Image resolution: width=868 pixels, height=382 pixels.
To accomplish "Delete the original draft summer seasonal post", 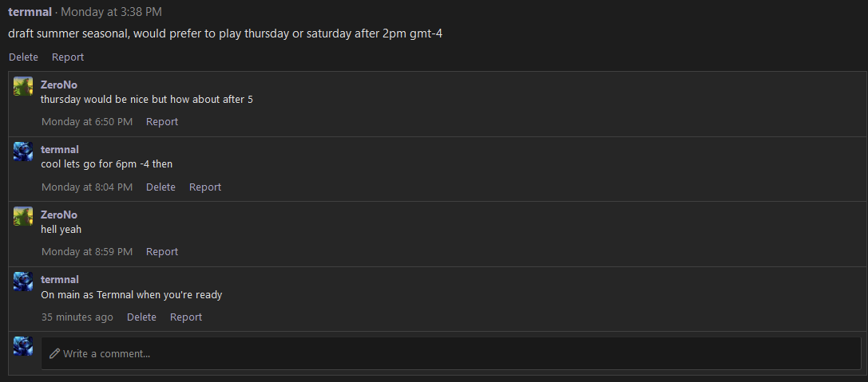I will pyautogui.click(x=23, y=57).
